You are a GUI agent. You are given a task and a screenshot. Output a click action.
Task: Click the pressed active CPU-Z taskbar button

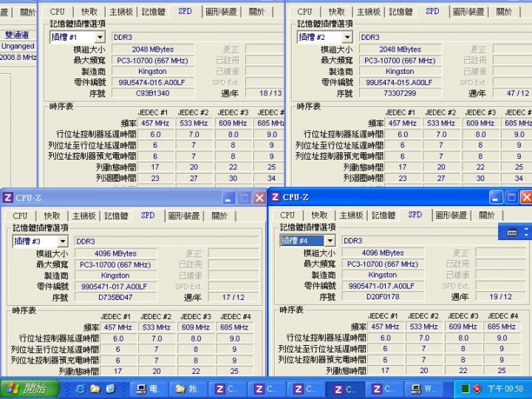tap(345, 389)
